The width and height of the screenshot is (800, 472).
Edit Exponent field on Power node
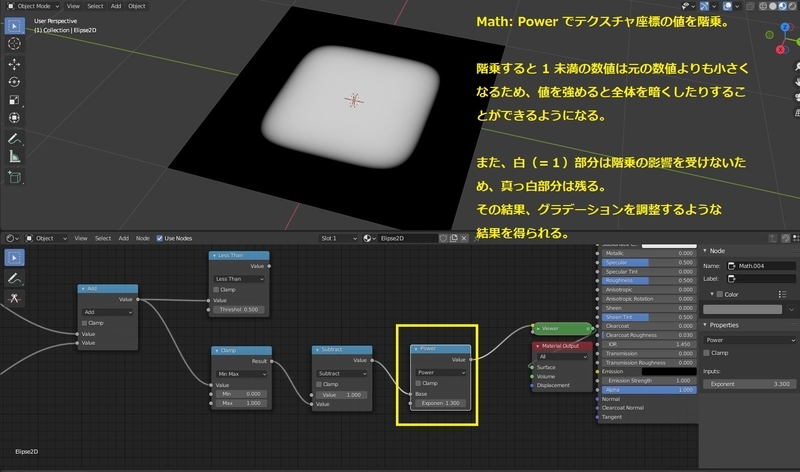pos(440,403)
